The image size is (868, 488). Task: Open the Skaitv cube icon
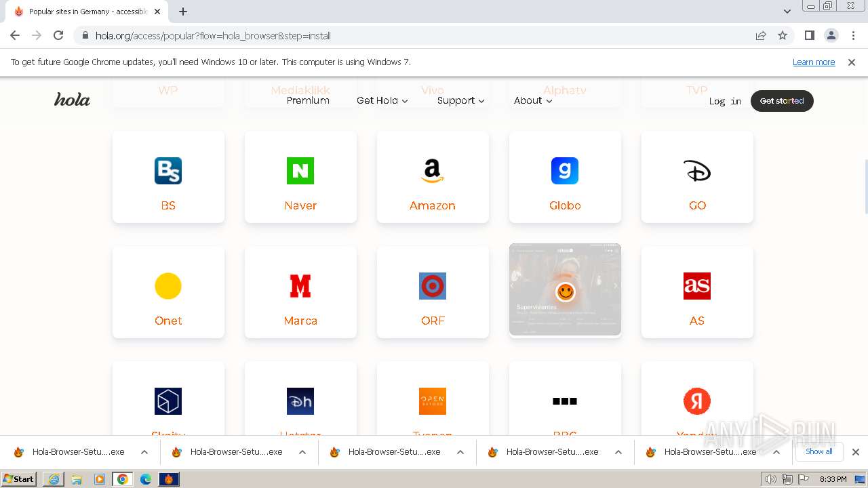tap(168, 401)
